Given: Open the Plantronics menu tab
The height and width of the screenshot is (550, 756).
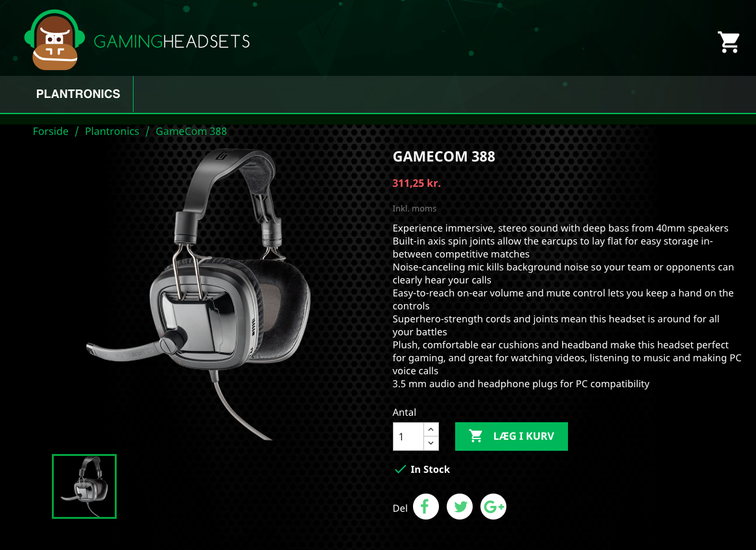Looking at the screenshot, I should pyautogui.click(x=78, y=94).
